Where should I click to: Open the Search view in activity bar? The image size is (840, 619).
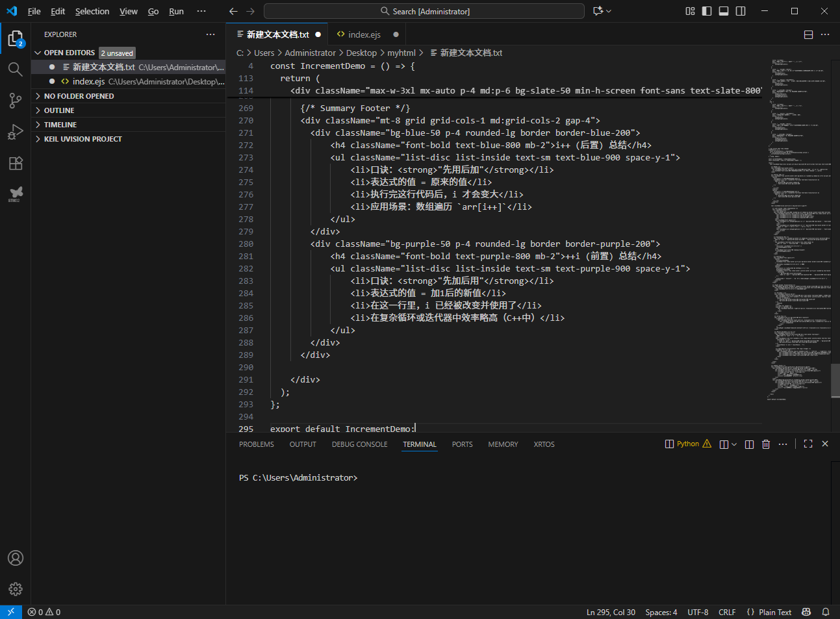(16, 69)
